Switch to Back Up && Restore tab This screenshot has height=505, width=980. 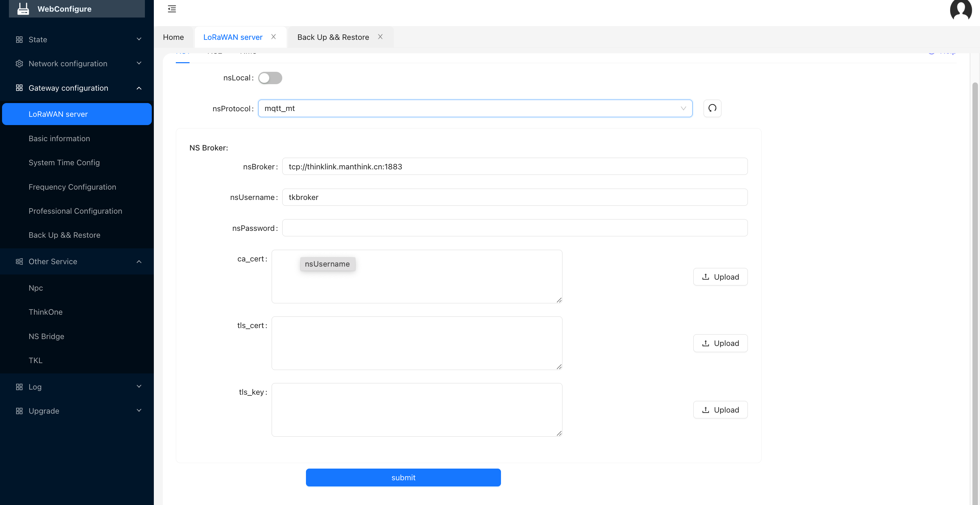(x=333, y=37)
